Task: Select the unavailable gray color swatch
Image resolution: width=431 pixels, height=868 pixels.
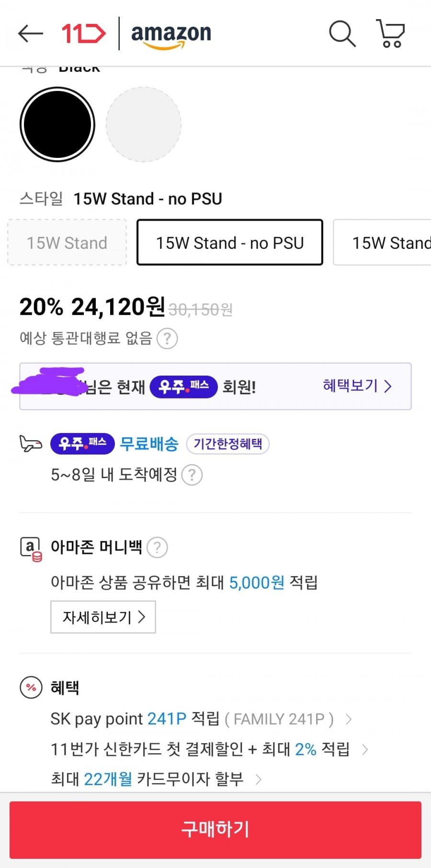Action: (x=144, y=124)
